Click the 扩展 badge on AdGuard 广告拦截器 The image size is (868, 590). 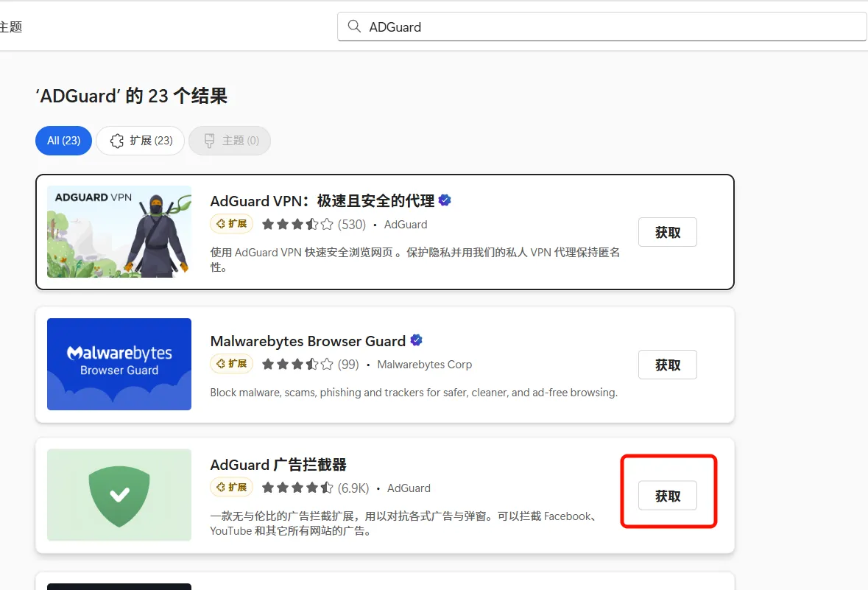click(x=231, y=488)
